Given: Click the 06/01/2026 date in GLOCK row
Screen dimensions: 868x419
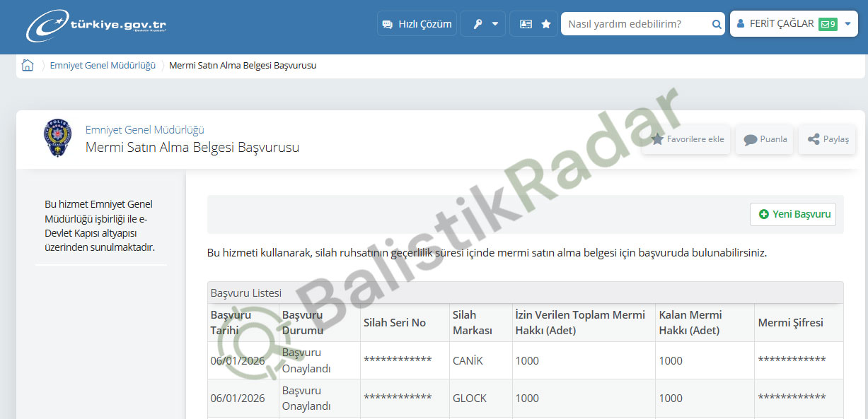Looking at the screenshot, I should [238, 399].
